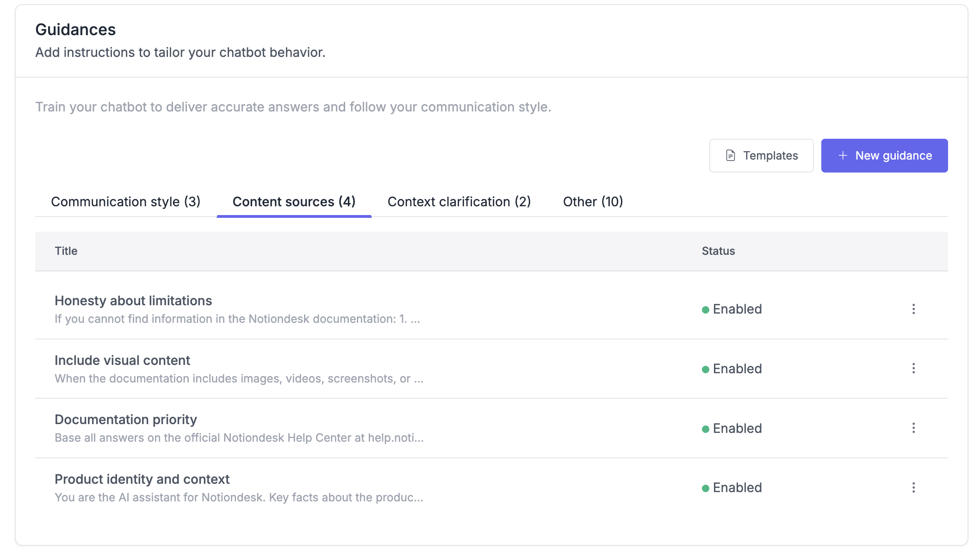Open the Templates document icon button
The width and height of the screenshot is (980, 555).
pos(730,156)
